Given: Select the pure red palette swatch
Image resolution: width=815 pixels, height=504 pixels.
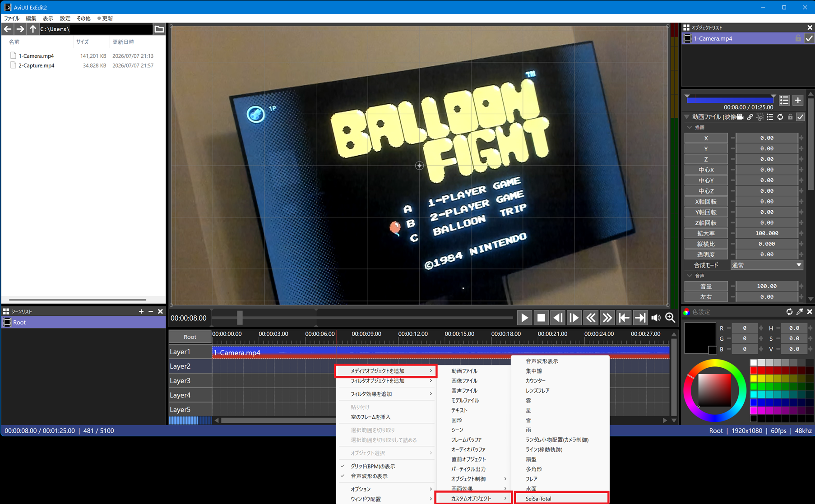Looking at the screenshot, I should tap(753, 370).
